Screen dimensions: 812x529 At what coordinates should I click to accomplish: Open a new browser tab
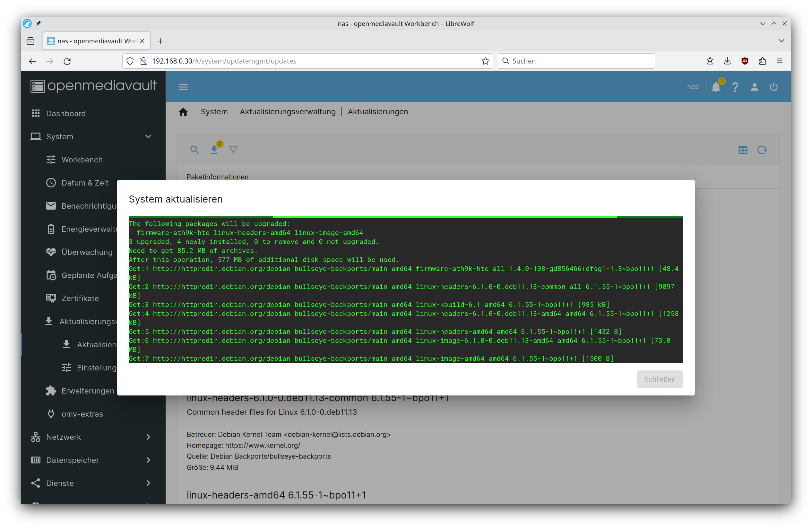point(160,41)
